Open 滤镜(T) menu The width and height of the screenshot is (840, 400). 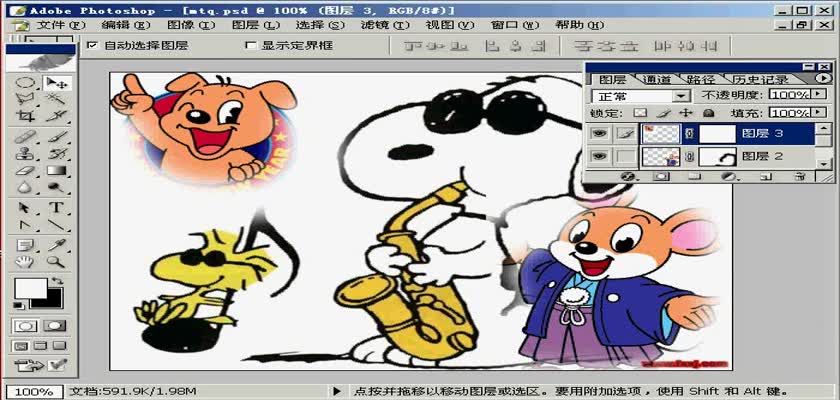[x=385, y=25]
